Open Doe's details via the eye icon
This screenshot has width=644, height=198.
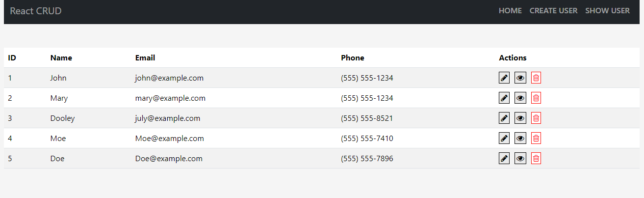[520, 158]
